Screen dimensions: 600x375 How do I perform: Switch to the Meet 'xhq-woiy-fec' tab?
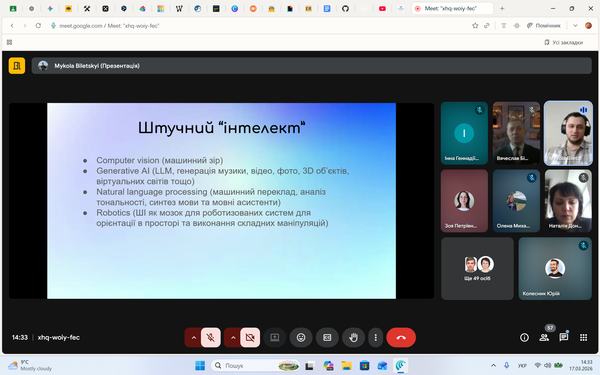point(452,8)
